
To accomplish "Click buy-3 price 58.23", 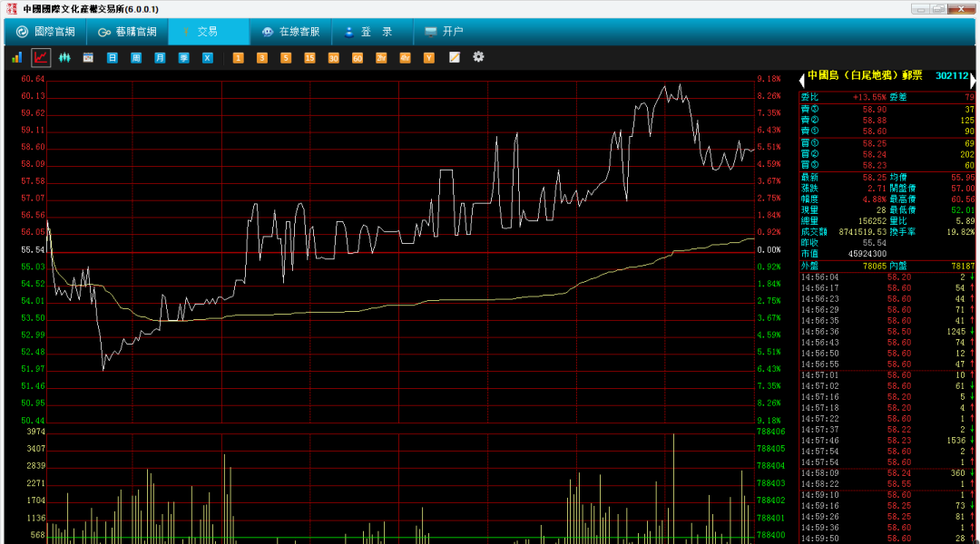I will pos(875,166).
